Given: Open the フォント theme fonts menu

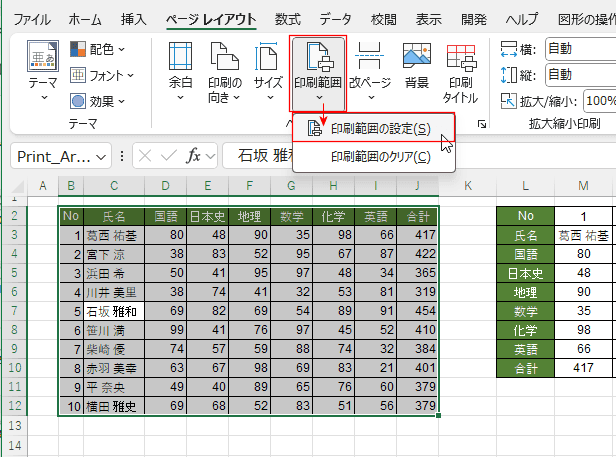Looking at the screenshot, I should [102, 75].
